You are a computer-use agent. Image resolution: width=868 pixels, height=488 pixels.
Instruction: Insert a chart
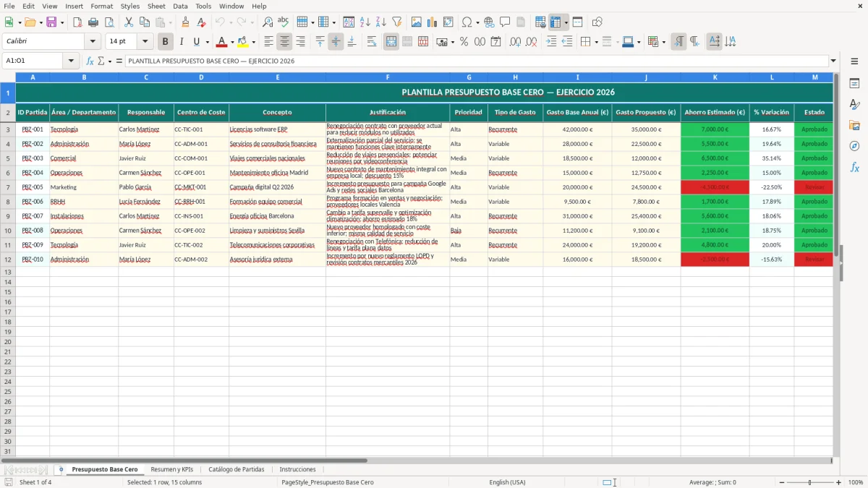click(433, 22)
